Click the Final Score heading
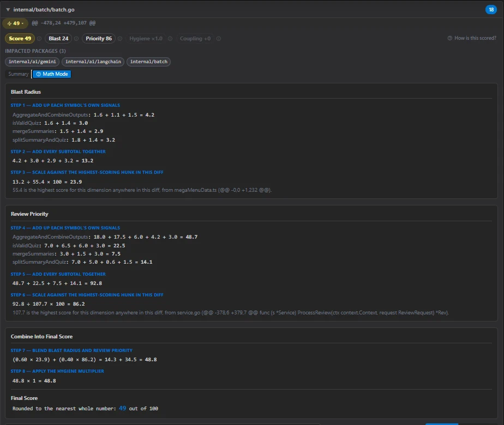The height and width of the screenshot is (425, 504). pos(24,398)
